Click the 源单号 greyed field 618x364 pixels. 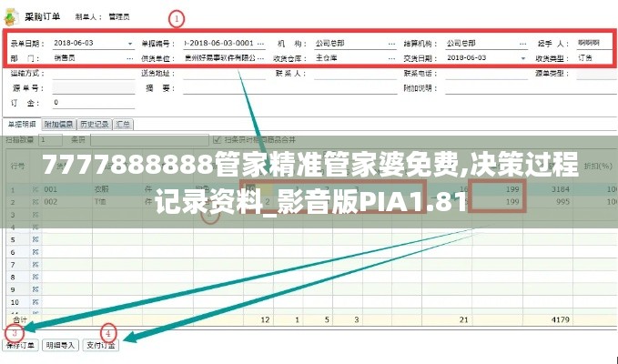[x=94, y=88]
